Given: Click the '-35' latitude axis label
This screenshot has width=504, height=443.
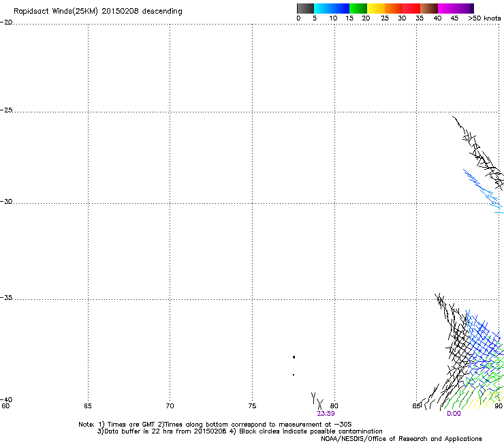Looking at the screenshot, I should (6, 297).
